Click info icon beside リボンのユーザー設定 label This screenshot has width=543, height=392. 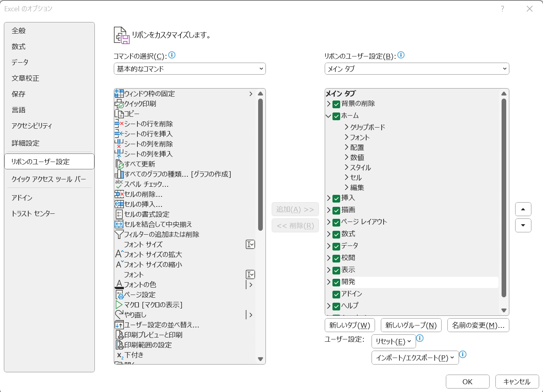click(x=401, y=55)
